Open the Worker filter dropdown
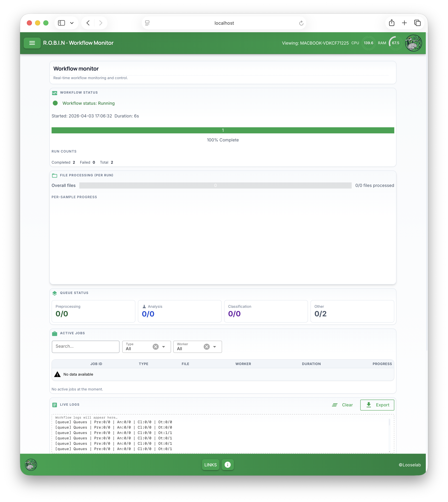 click(x=214, y=347)
